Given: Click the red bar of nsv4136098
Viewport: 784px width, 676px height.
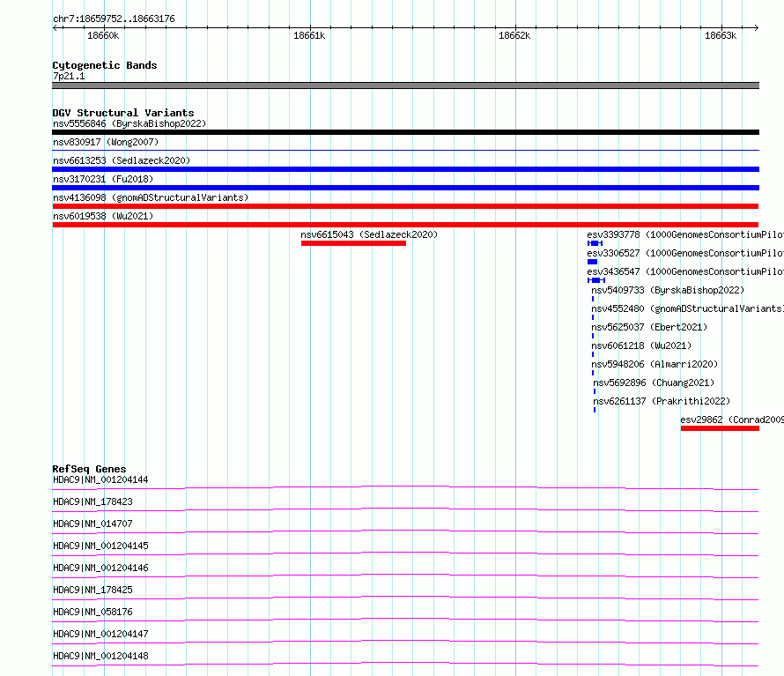Looking at the screenshot, I should 405,206.
